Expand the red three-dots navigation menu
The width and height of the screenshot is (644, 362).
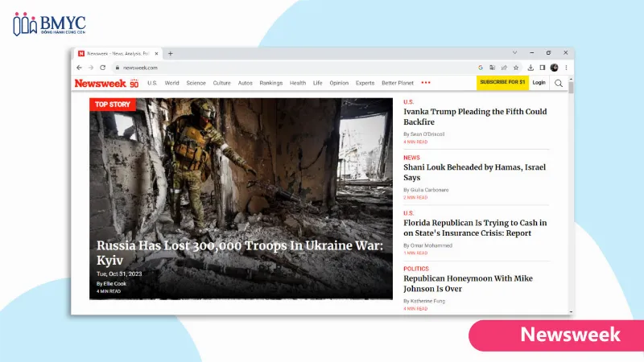426,83
